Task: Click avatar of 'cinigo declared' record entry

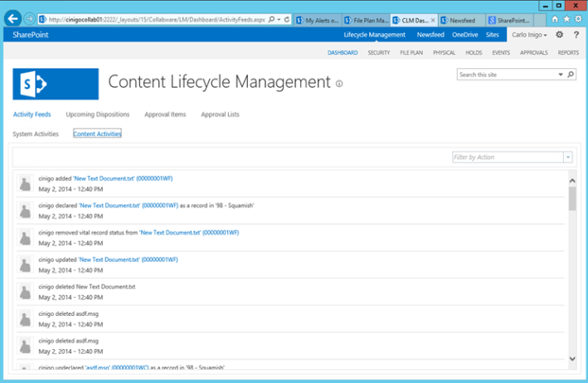Action: (x=25, y=211)
